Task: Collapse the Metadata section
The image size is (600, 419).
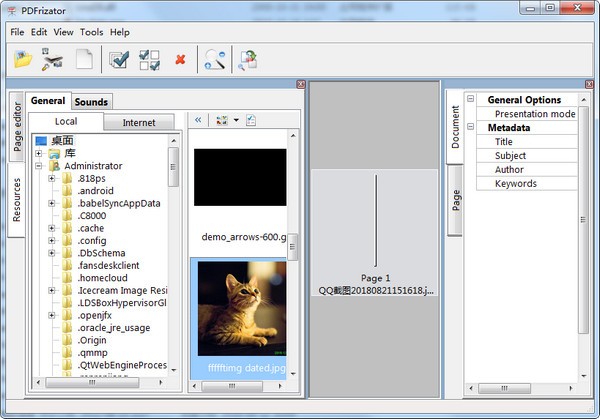Action: [x=471, y=128]
